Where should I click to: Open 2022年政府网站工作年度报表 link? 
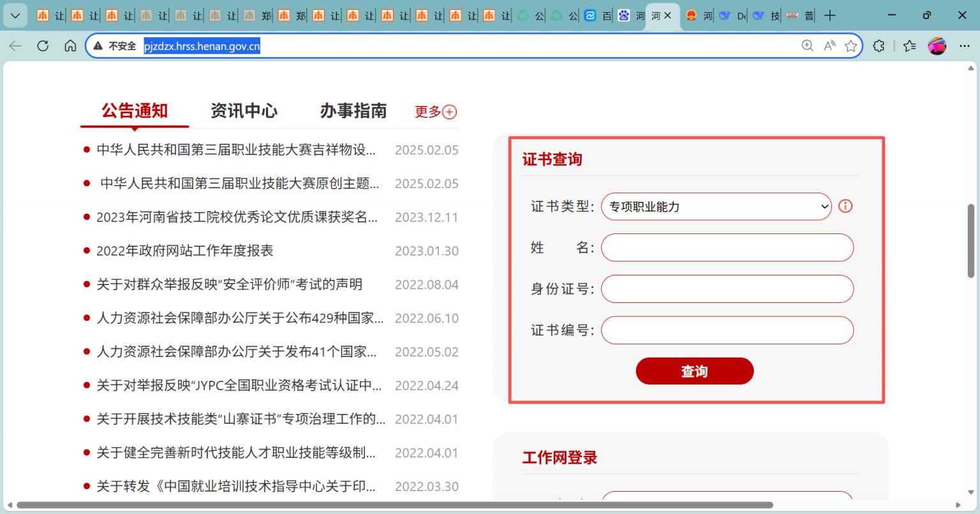[x=184, y=251]
